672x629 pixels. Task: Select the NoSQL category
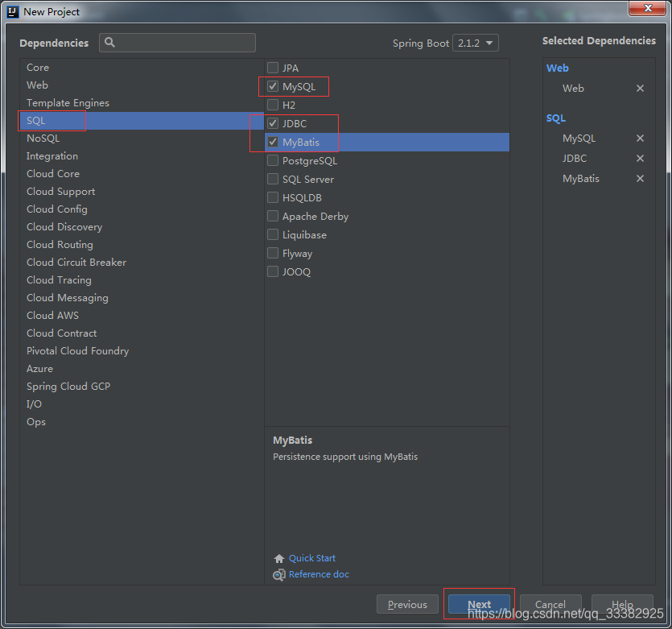[142, 138]
